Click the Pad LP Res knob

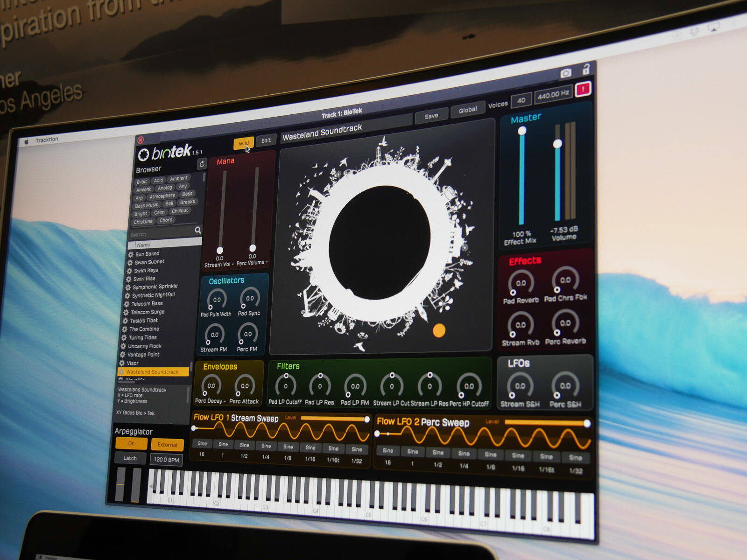point(320,386)
